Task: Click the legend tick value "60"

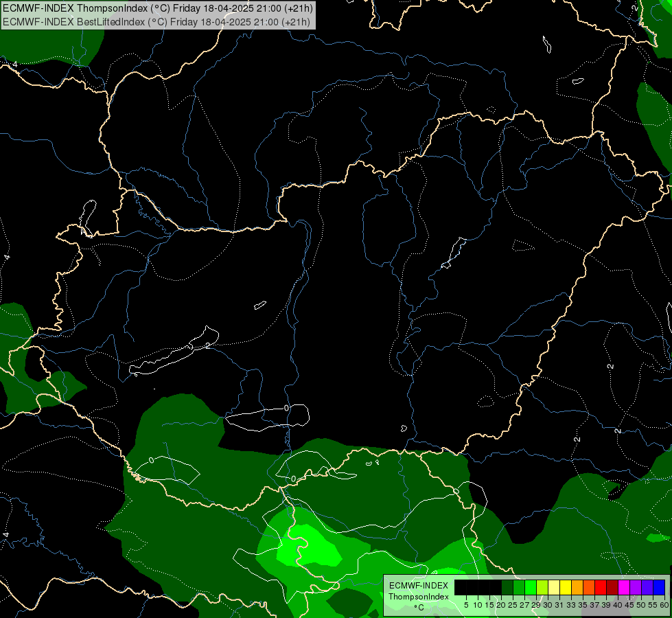Action: pos(664,605)
